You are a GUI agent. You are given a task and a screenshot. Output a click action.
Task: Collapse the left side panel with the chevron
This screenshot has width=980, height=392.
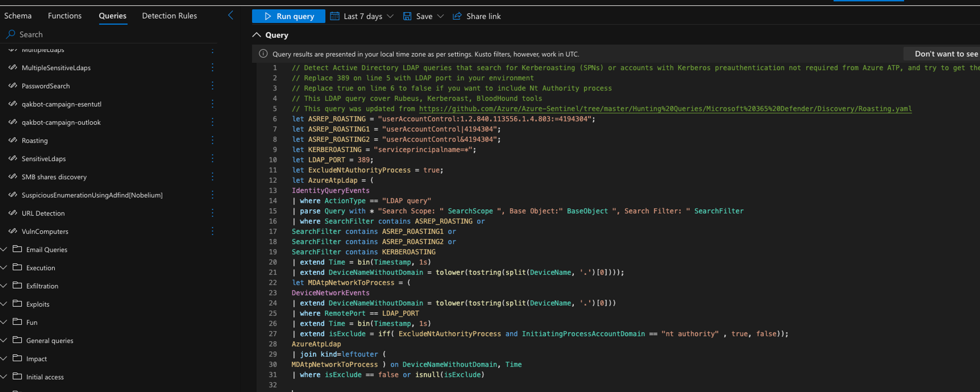pos(231,16)
